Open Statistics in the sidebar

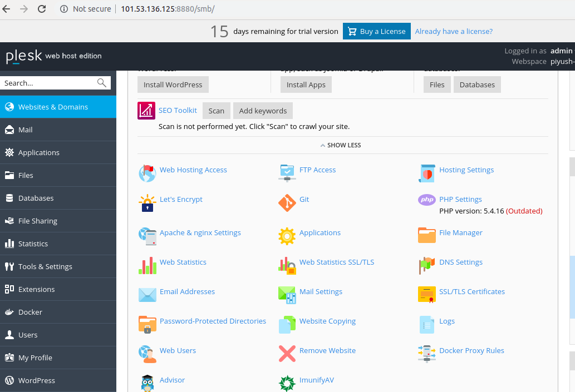point(58,244)
